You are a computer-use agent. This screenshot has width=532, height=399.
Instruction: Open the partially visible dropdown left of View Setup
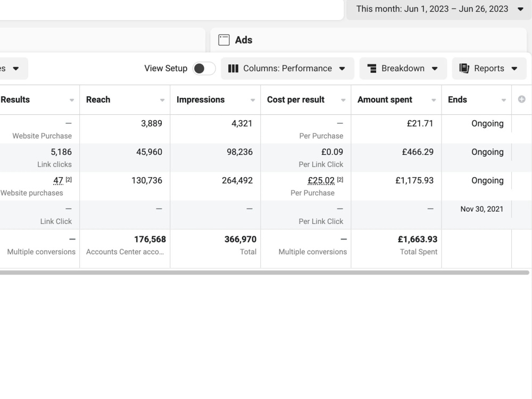tap(14, 69)
